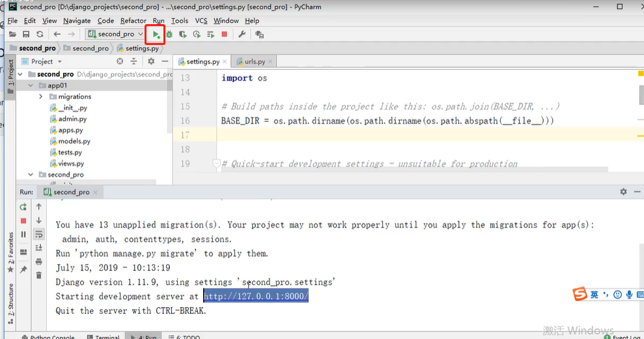Click the locate/scroll-from-source target icon in the Project panel
This screenshot has width=644, height=339.
pos(120,61)
